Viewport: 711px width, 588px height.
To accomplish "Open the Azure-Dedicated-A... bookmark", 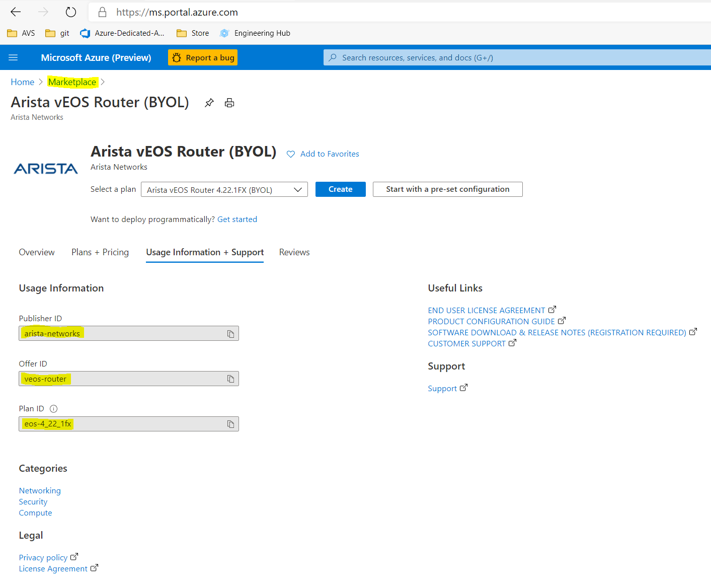I will point(122,33).
